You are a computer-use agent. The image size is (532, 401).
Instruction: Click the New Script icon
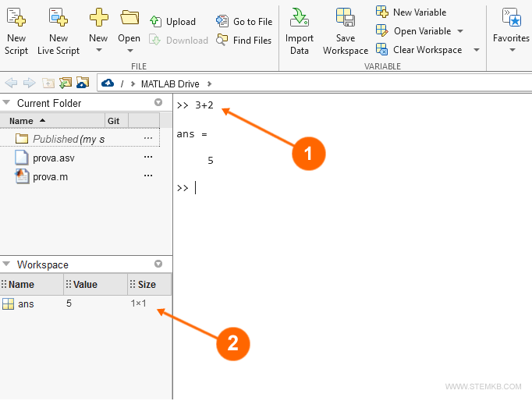pyautogui.click(x=16, y=17)
